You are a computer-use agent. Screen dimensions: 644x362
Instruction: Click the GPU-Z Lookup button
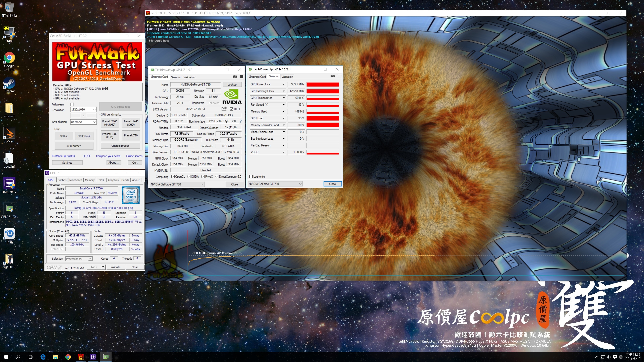coord(232,84)
